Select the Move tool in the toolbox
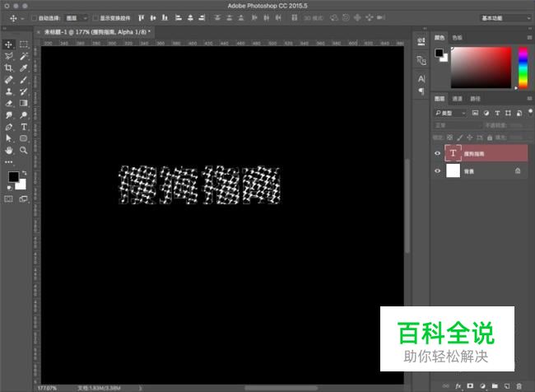Screen dimensions: 535x392 pos(8,44)
